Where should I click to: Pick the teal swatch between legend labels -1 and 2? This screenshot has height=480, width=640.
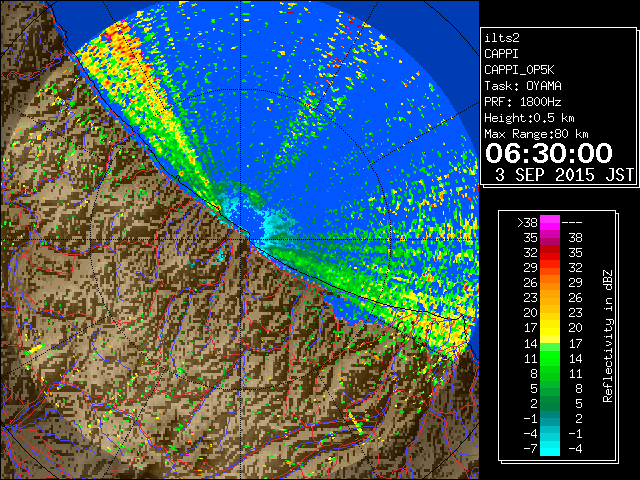point(550,418)
